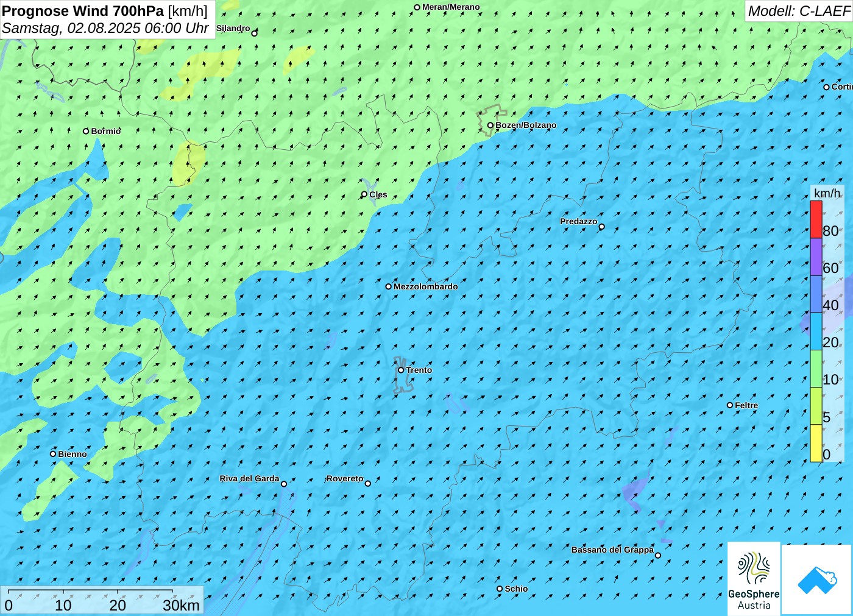This screenshot has width=853, height=616.
Task: Select the Bormio city marker
Action: pos(86,131)
